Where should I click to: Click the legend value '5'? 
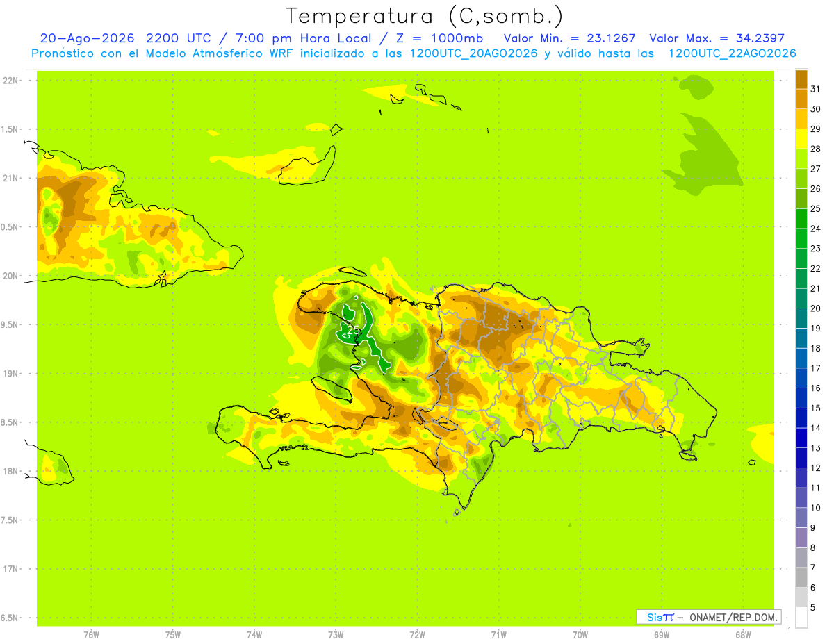tap(813, 608)
